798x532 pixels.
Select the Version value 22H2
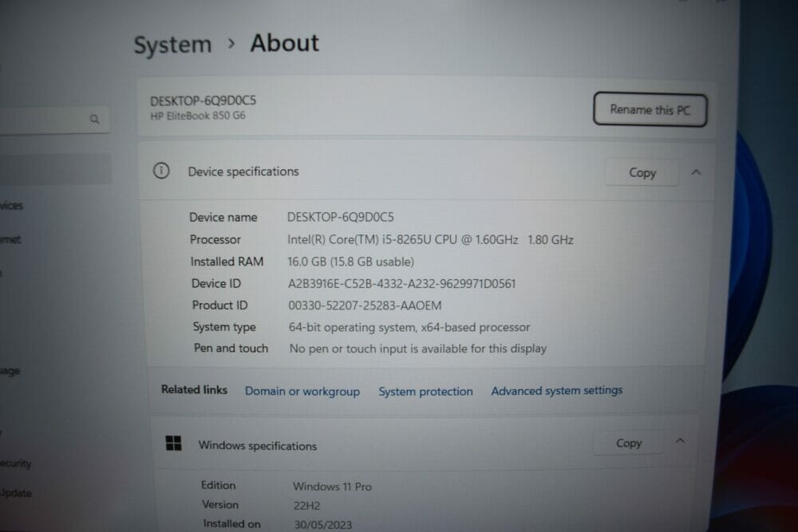tap(307, 506)
